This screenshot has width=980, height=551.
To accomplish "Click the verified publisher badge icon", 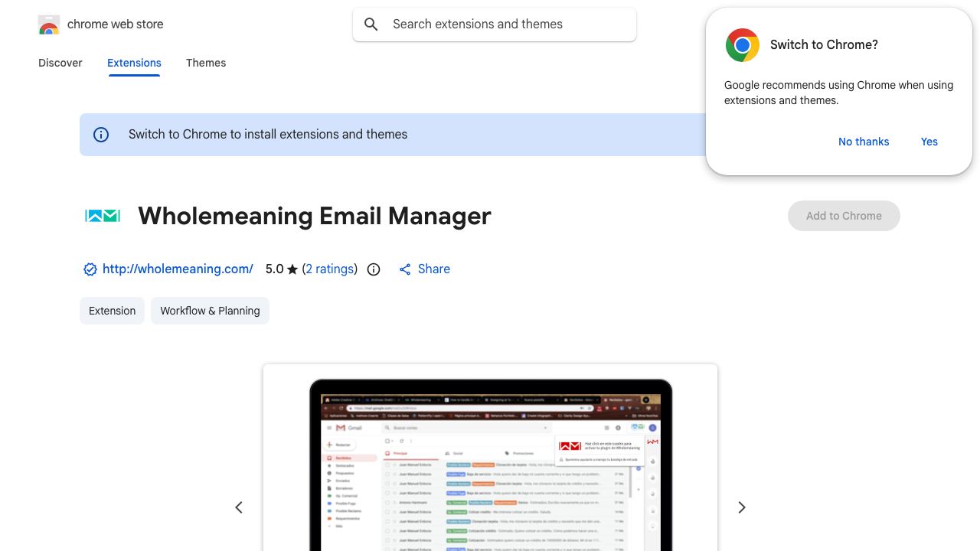I will coord(90,269).
